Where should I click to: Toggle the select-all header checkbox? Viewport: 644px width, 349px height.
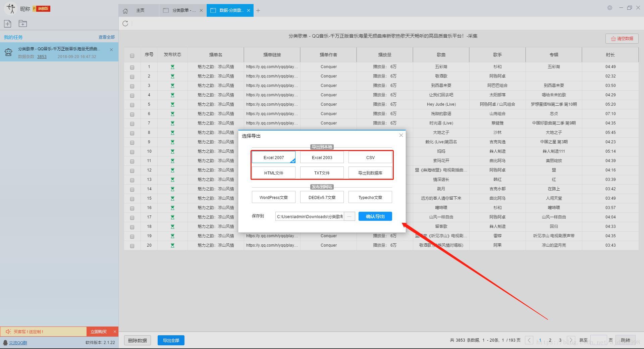(x=132, y=56)
